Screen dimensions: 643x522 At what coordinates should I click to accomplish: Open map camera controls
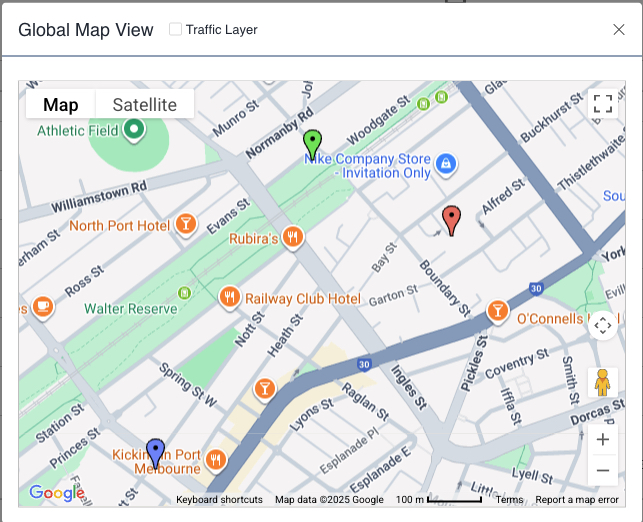coord(603,326)
